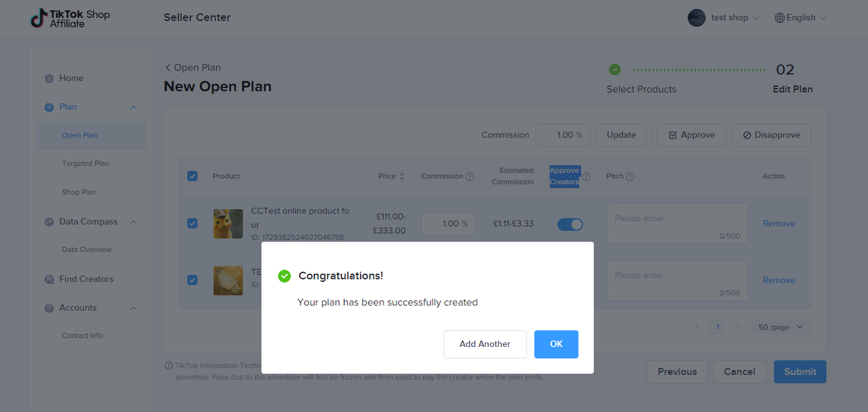Expand the test shop account menu
The height and width of the screenshot is (412, 868).
coord(724,18)
